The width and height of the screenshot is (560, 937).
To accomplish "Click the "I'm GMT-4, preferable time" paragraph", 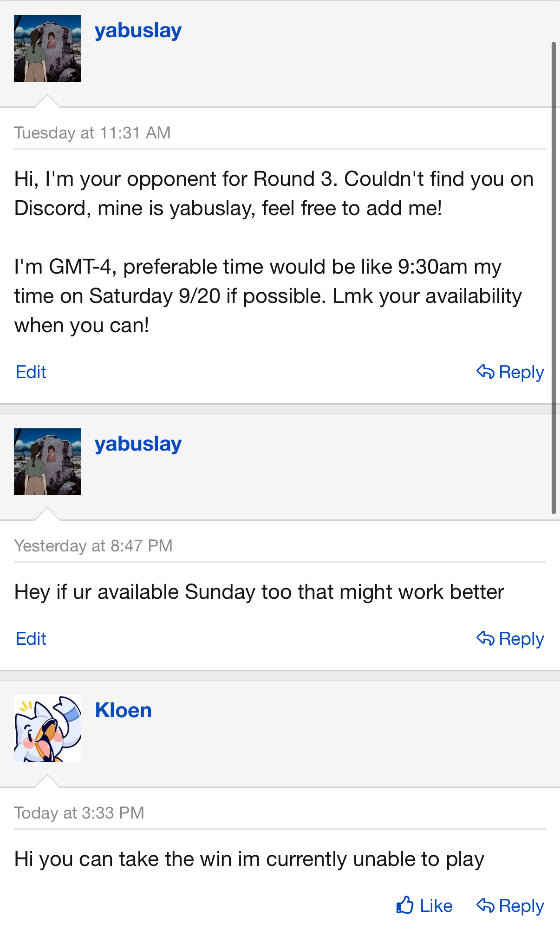I will point(268,296).
